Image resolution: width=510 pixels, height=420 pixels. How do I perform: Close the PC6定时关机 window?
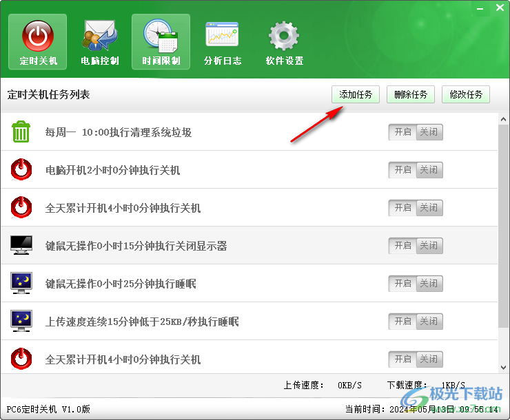[500, 8]
